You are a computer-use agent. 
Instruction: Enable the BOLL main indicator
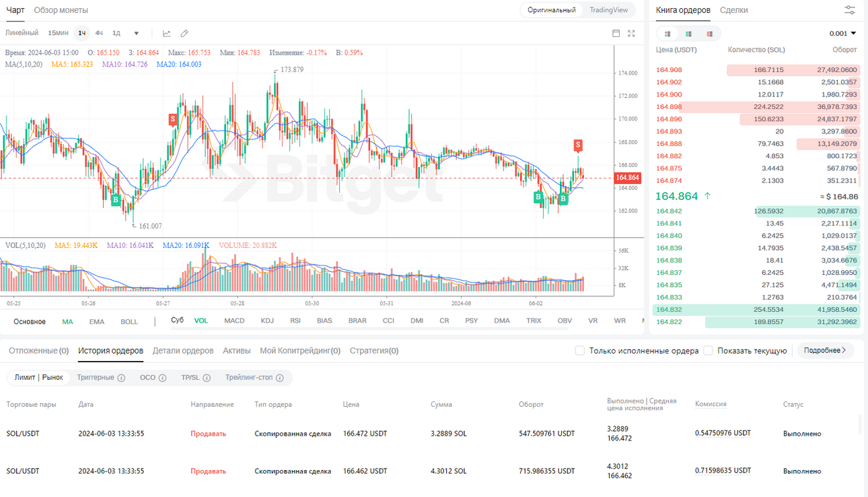point(129,322)
